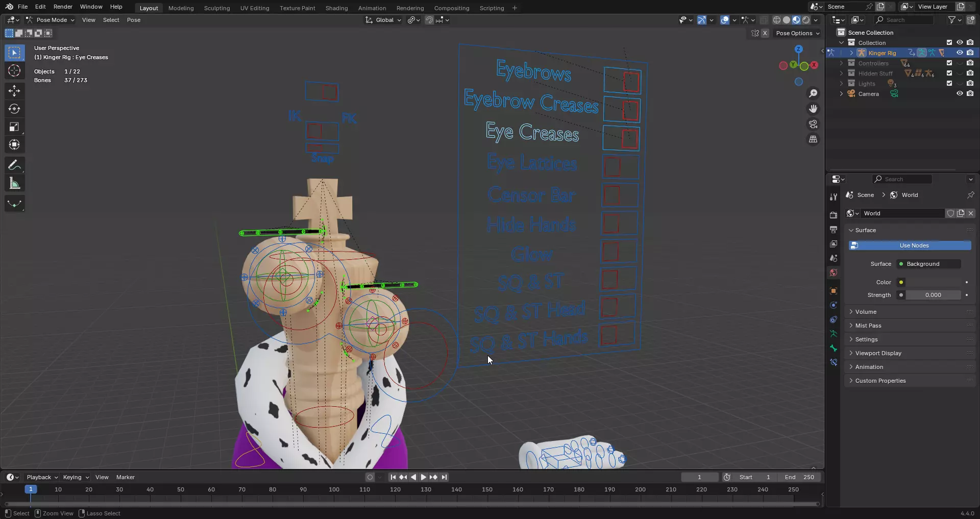This screenshot has width=980, height=519.
Task: Click the pan view hand icon
Action: pyautogui.click(x=813, y=109)
